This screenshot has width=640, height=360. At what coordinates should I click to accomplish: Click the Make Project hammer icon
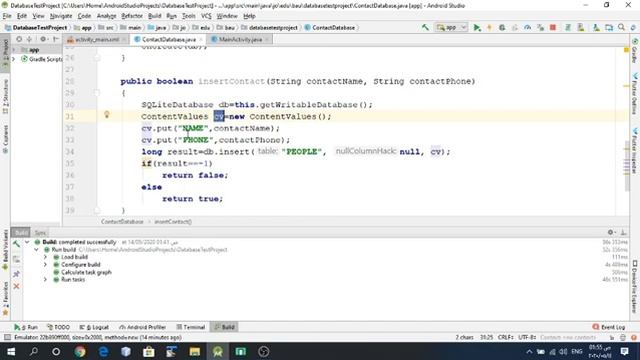pos(425,27)
